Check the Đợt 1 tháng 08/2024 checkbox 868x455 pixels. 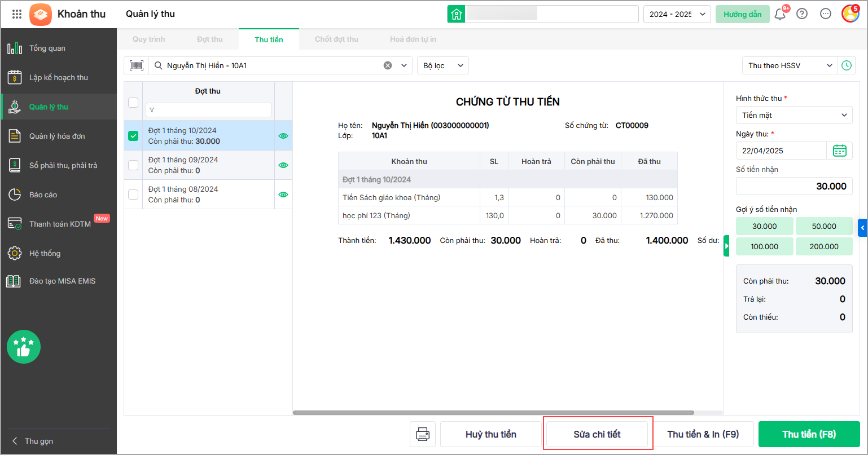tap(133, 195)
